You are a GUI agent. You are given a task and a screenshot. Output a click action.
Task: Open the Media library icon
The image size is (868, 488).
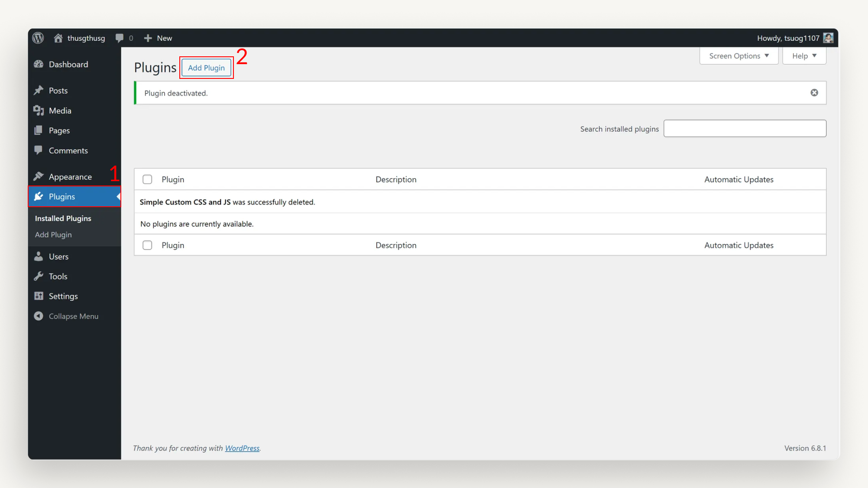click(39, 111)
